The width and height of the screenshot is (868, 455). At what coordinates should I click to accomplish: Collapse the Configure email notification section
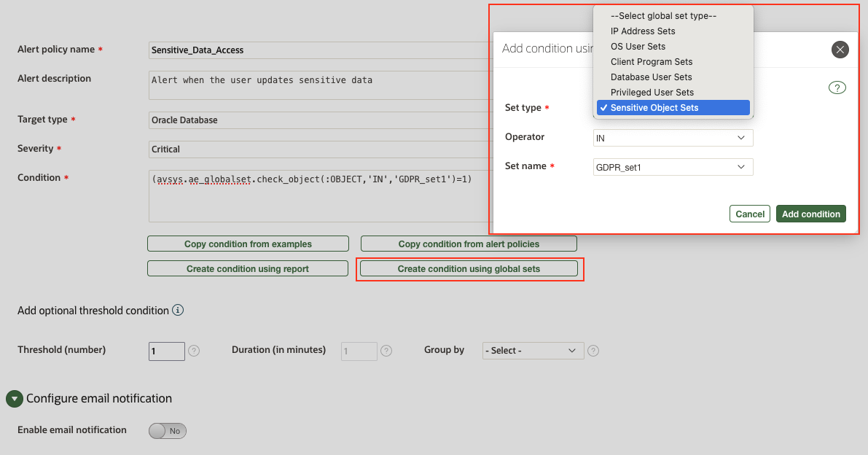pos(14,398)
